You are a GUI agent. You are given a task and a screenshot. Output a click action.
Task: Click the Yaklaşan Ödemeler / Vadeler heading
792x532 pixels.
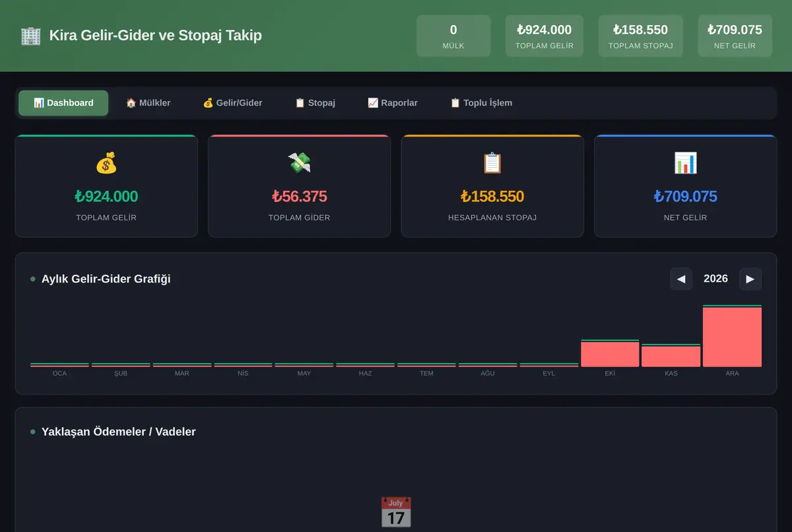coord(119,432)
